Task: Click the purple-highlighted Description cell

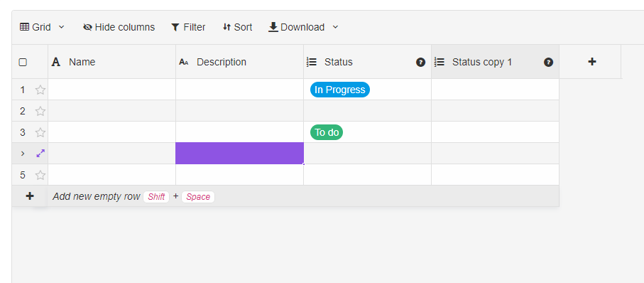Action: point(239,154)
